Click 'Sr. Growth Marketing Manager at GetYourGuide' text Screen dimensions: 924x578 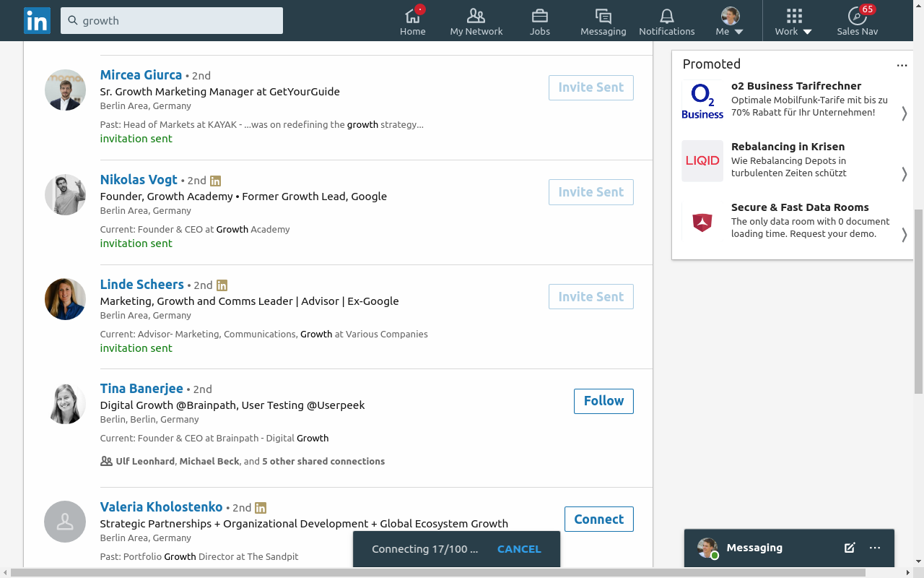(x=219, y=92)
